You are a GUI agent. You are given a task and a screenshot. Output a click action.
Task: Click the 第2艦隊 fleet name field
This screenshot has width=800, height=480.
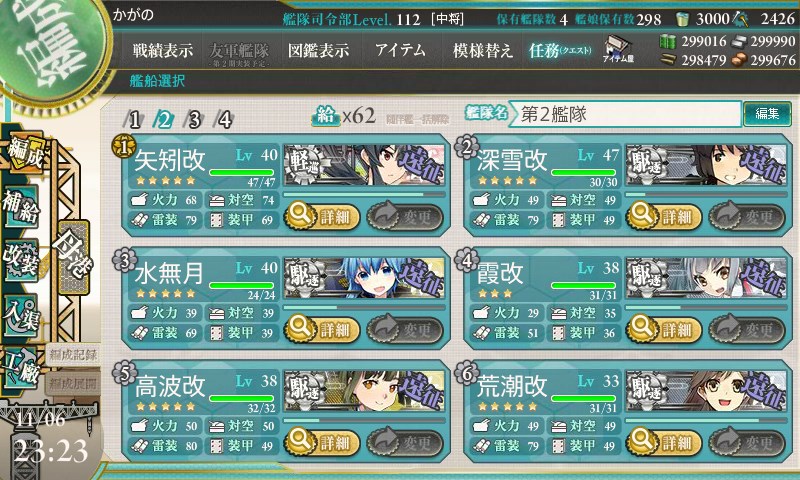(626, 114)
